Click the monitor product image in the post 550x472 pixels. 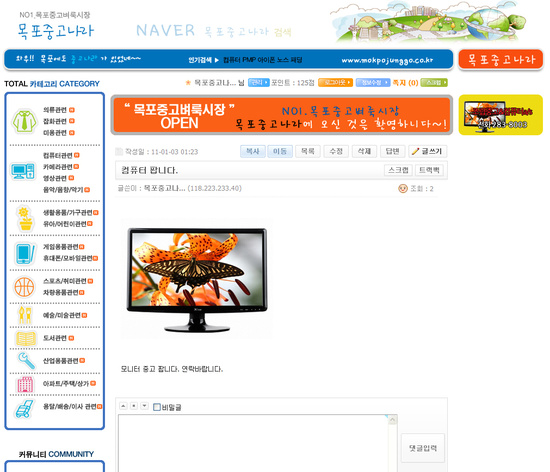point(197,279)
